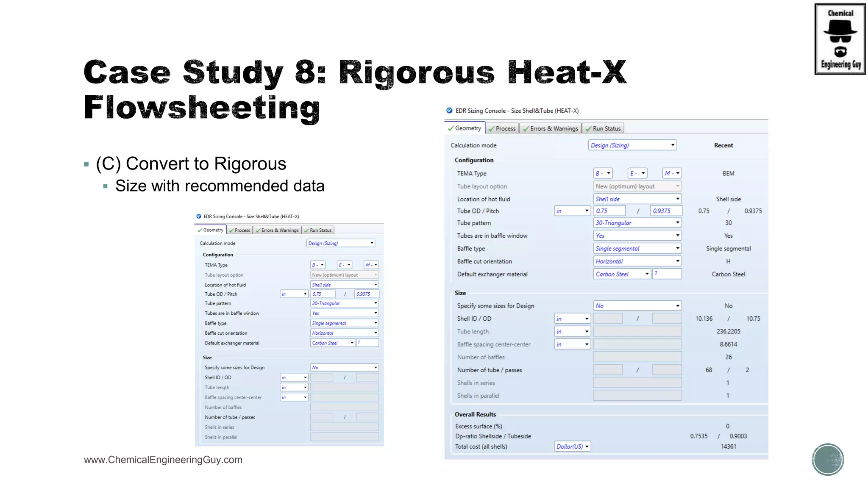This screenshot has width=868, height=488.
Task: Click the Recent value BEM
Action: 728,173
